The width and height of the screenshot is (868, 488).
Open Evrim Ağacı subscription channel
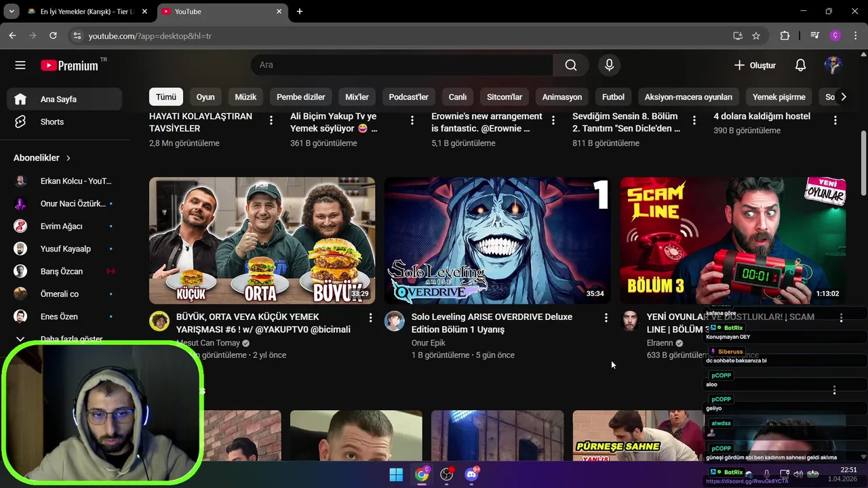[65, 226]
